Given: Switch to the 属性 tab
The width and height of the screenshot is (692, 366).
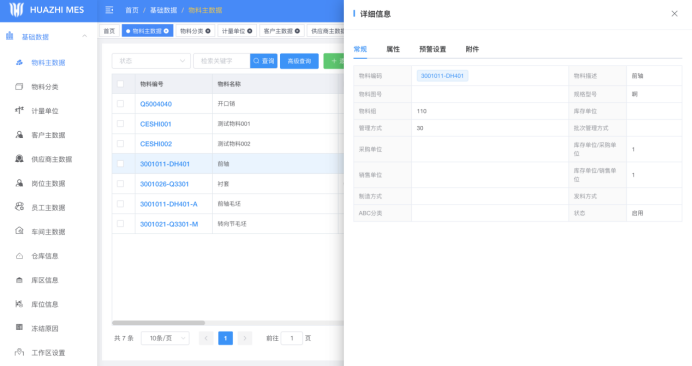Looking at the screenshot, I should click(393, 49).
